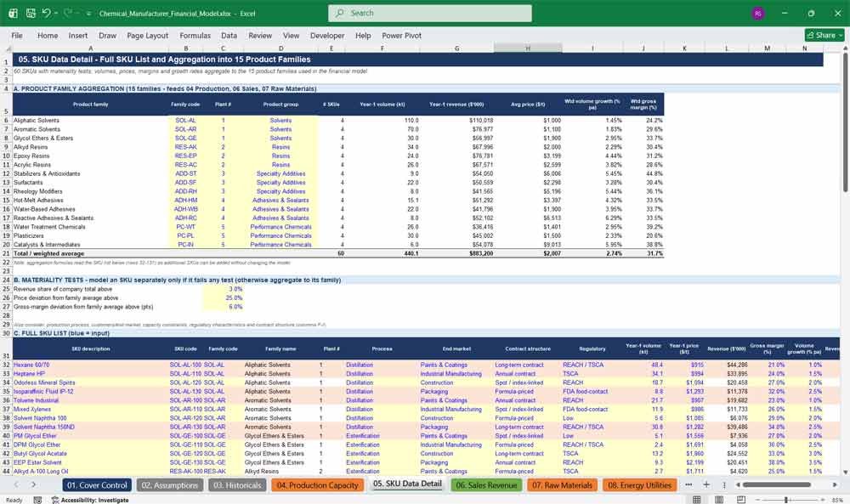Select the Gross-margin deviation 6.0% cell
This screenshot has width=850, height=504.
coord(224,307)
